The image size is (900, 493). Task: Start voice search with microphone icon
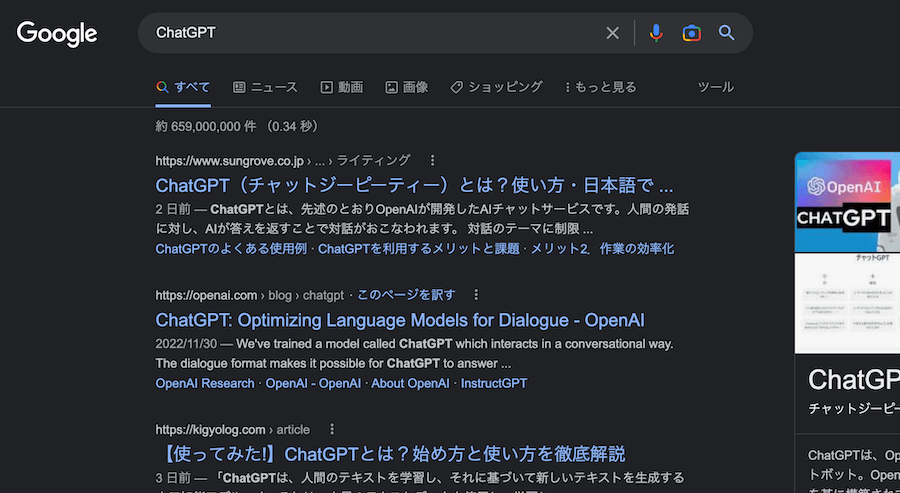(656, 33)
